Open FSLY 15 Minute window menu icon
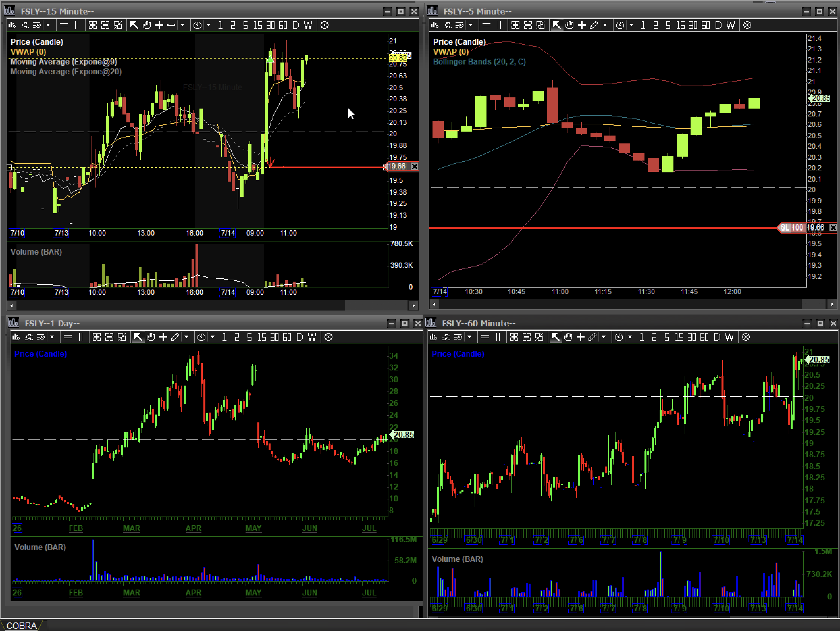Screen dimensions: 840x631 point(10,11)
